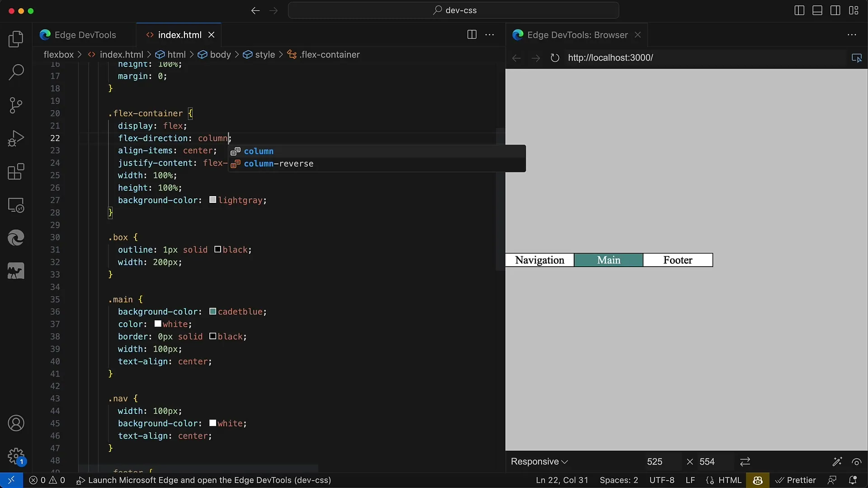Toggle the editor/browser split view icon
This screenshot has width=868, height=488.
[472, 34]
